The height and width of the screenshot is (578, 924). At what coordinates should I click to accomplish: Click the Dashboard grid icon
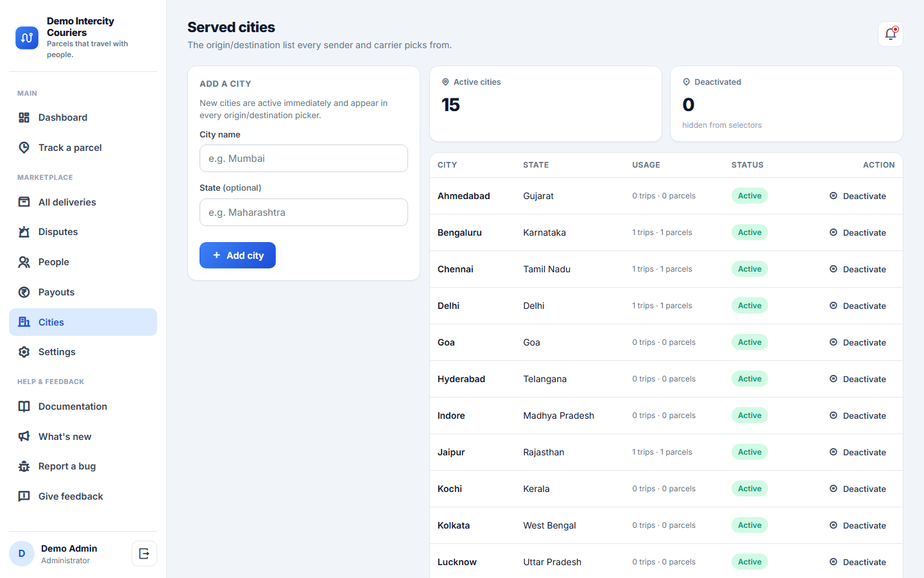24,118
